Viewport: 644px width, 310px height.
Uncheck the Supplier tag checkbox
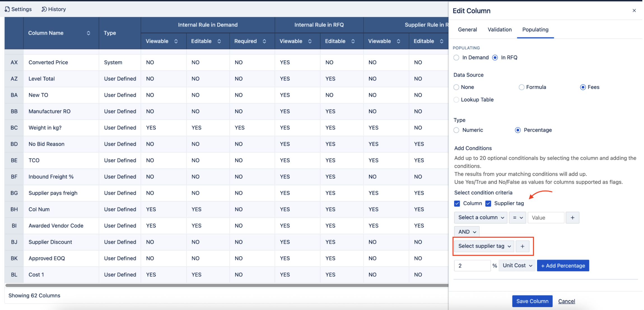488,203
